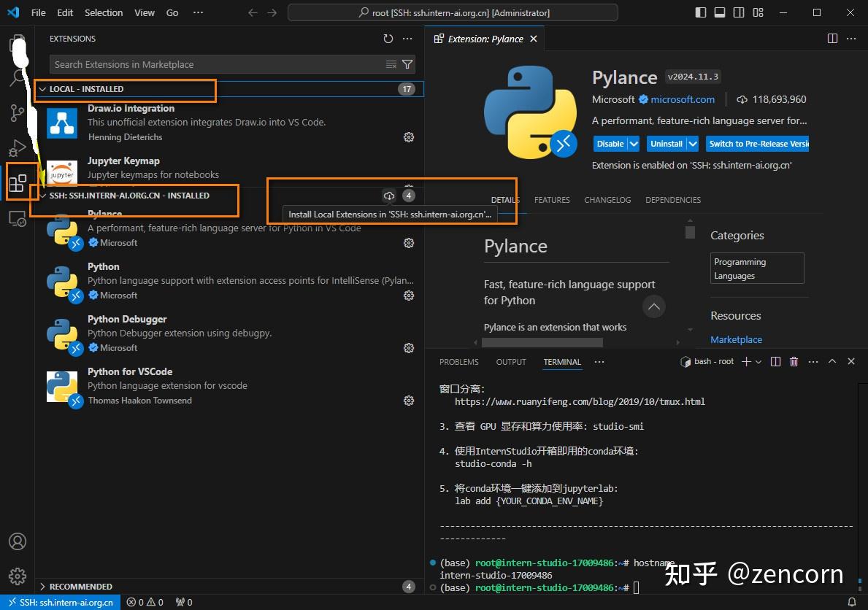Toggle the primary side bar layout button
Image resolution: width=868 pixels, height=610 pixels.
point(701,12)
